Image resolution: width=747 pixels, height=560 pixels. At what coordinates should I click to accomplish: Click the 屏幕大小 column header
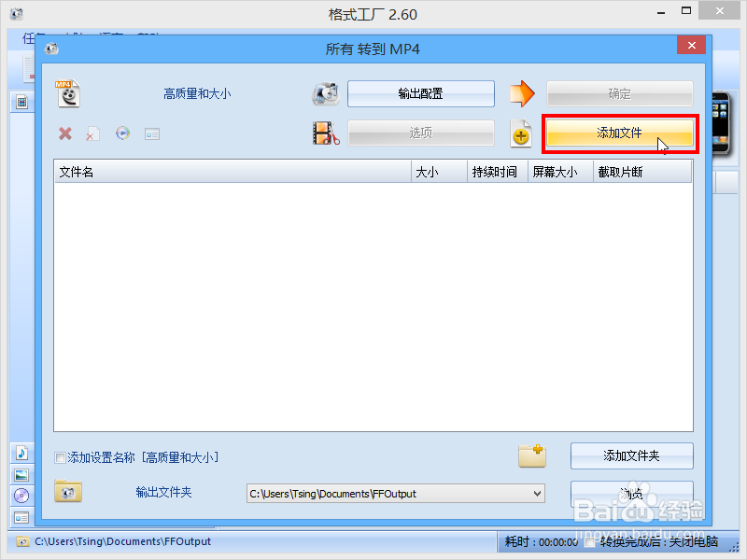[560, 172]
